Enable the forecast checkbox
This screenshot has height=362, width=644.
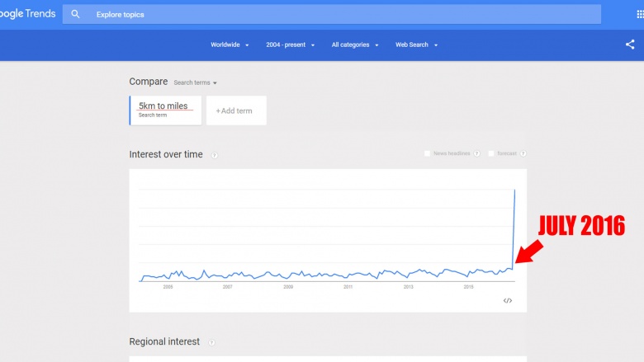(490, 153)
